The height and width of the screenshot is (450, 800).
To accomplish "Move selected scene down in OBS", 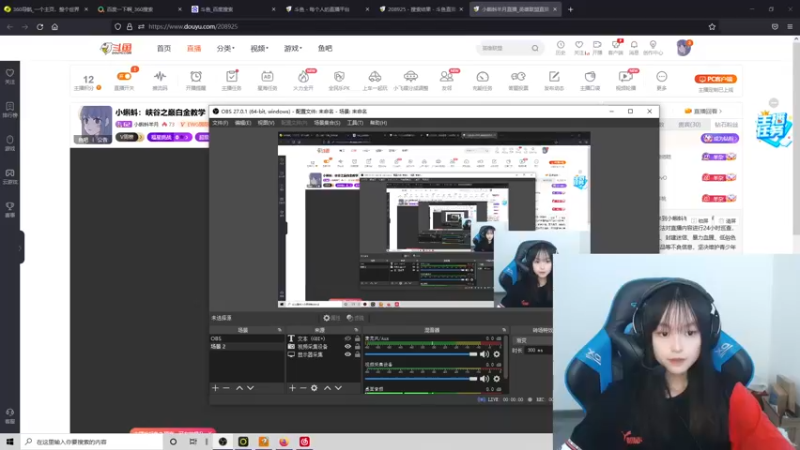I will click(x=251, y=388).
